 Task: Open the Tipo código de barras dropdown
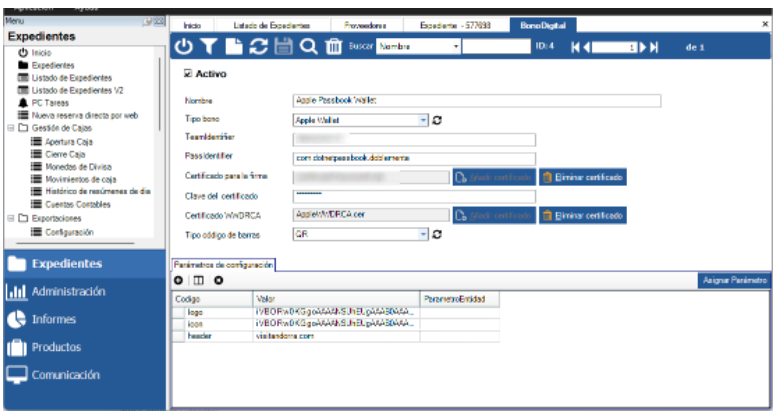coord(423,233)
